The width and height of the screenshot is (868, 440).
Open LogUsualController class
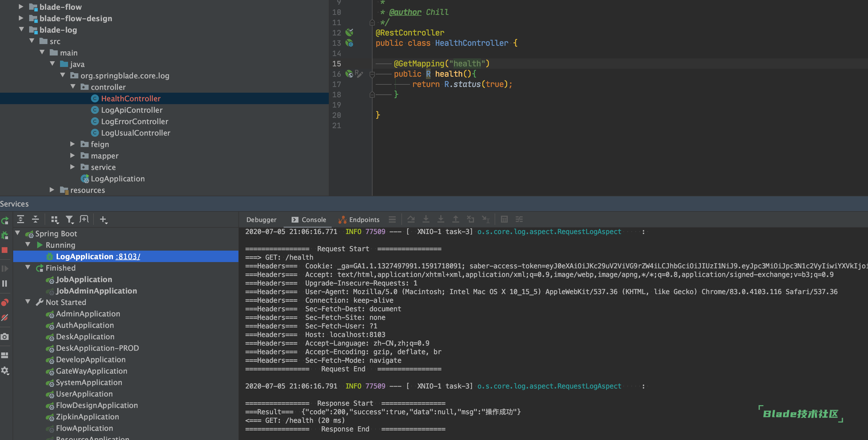pos(136,133)
